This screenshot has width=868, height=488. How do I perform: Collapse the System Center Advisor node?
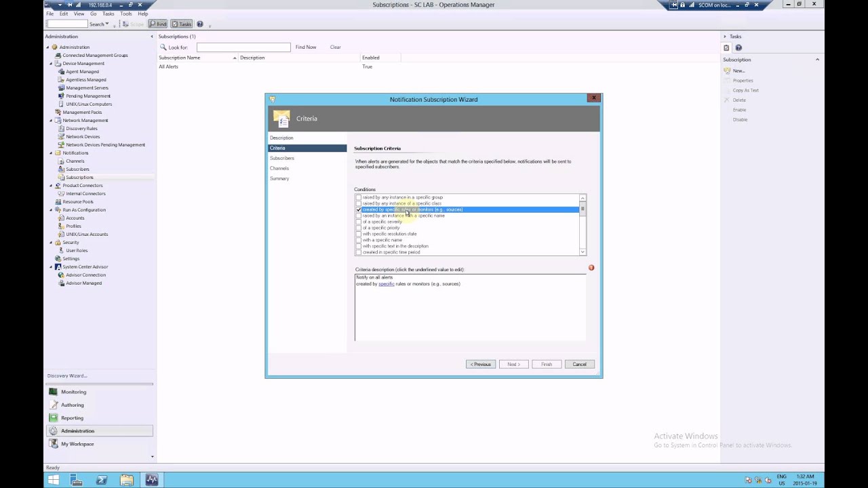(x=51, y=267)
